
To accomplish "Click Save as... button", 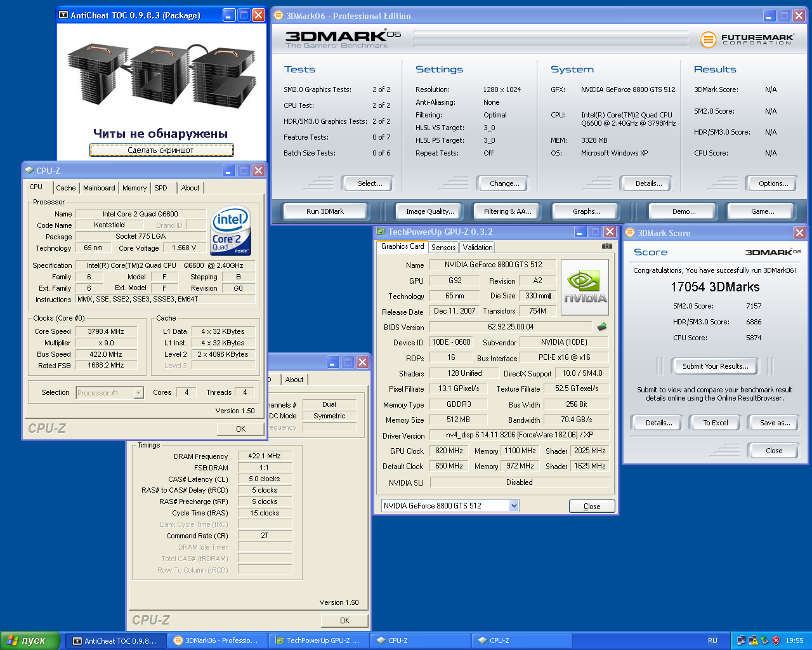I will point(775,423).
